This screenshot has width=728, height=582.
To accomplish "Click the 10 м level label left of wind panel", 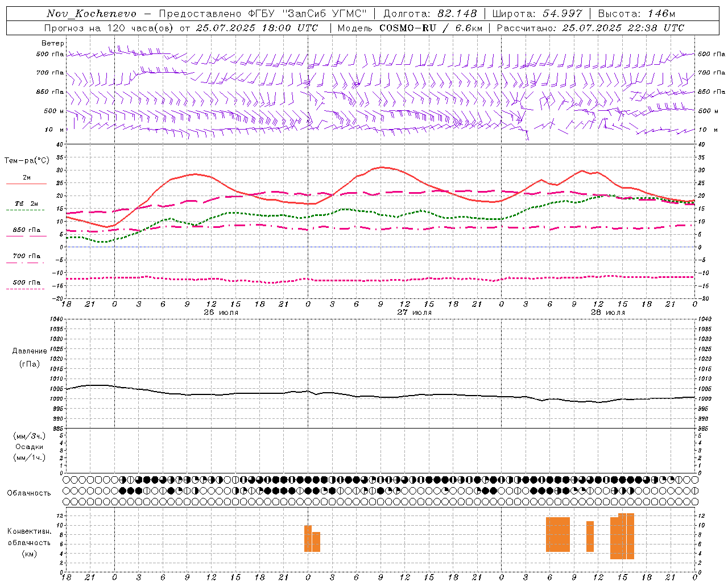I will click(54, 130).
